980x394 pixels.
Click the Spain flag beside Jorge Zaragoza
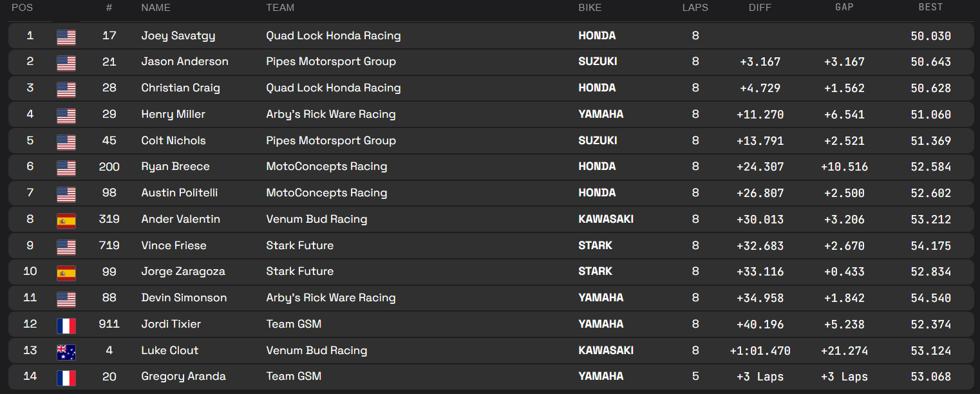coord(66,273)
